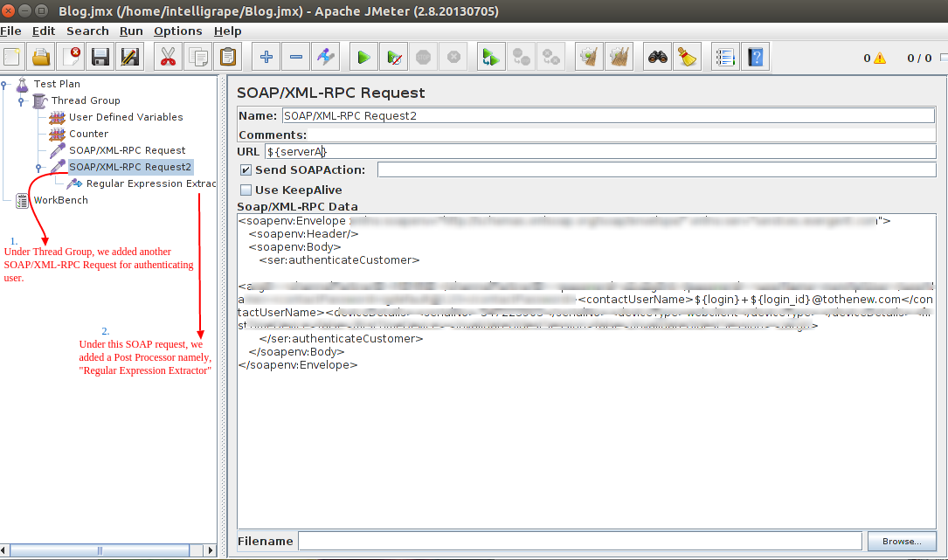948x560 pixels.
Task: Open the Edit menu
Action: tap(44, 31)
